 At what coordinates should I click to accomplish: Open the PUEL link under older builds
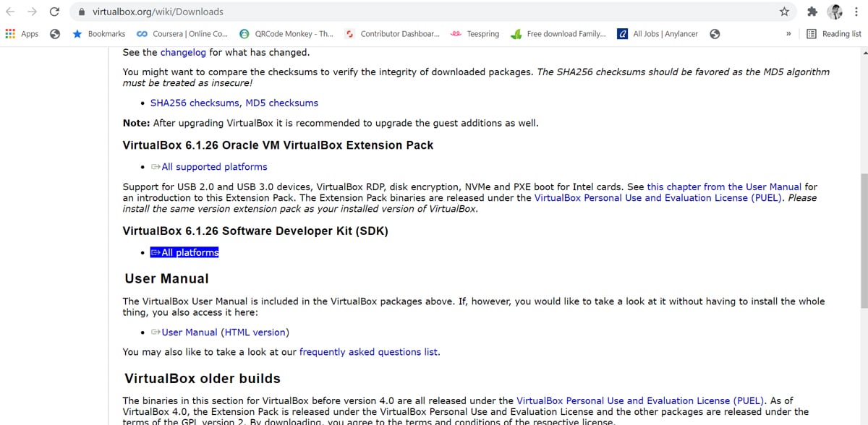pyautogui.click(x=641, y=400)
